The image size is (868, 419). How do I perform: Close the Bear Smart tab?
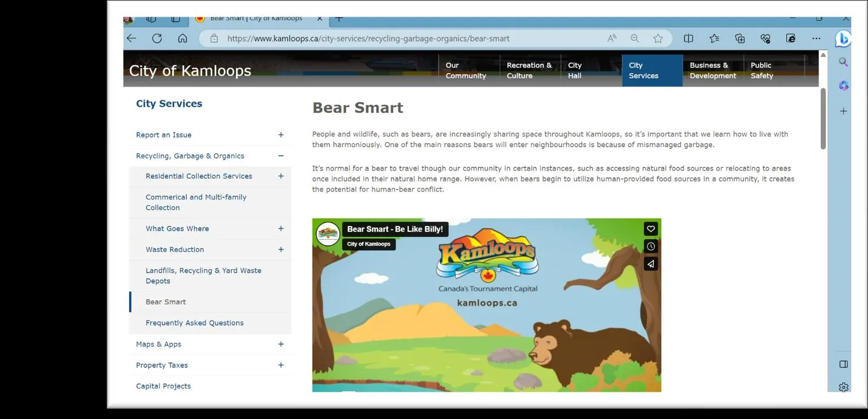[x=320, y=19]
